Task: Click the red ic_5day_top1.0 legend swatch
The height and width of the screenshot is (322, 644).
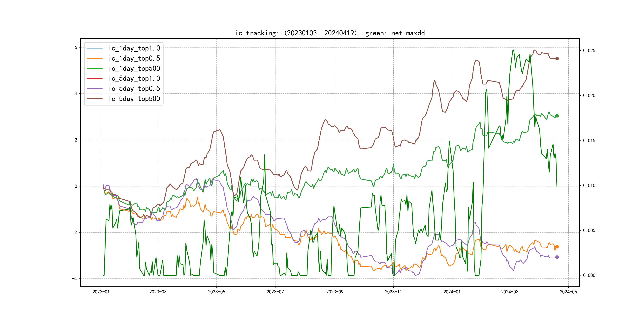Action: click(94, 78)
